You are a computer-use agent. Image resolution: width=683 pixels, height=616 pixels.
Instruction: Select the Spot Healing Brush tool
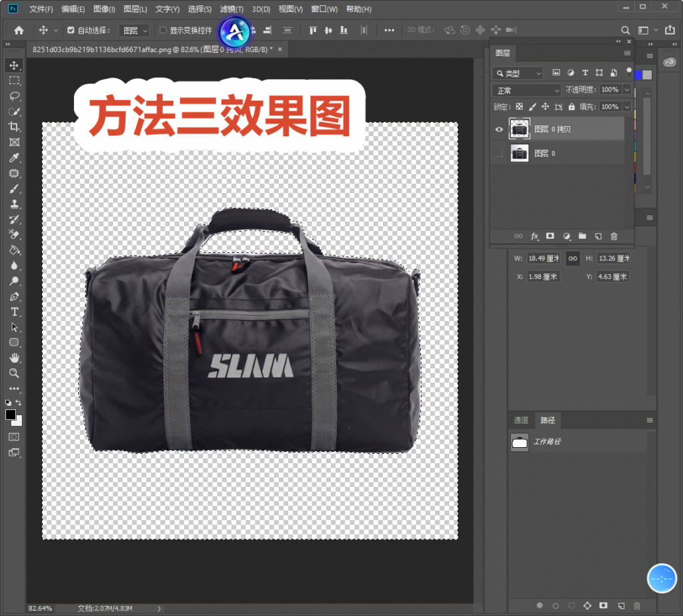coord(14,173)
